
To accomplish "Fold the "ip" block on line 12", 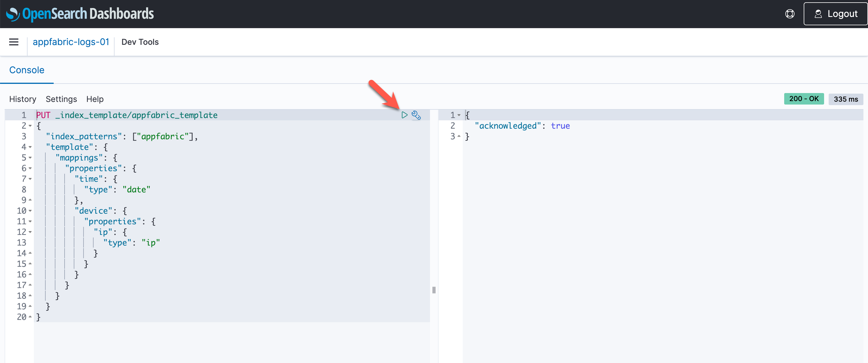I will click(x=30, y=232).
